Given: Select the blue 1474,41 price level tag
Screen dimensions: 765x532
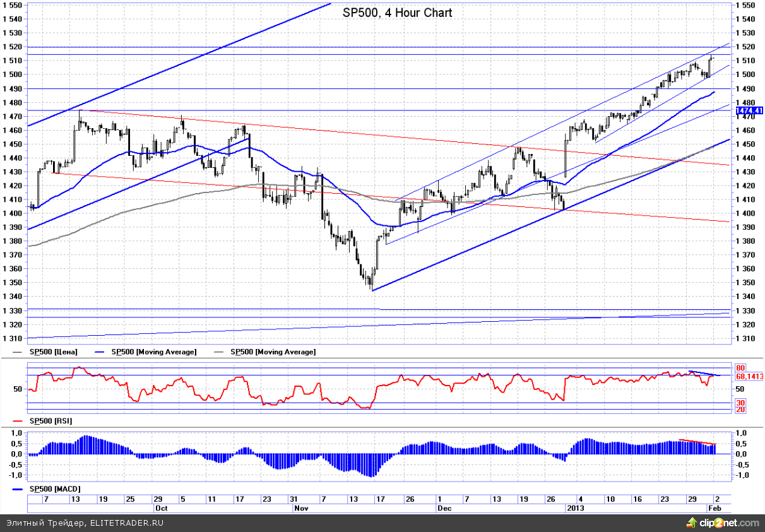Looking at the screenshot, I should 749,110.
